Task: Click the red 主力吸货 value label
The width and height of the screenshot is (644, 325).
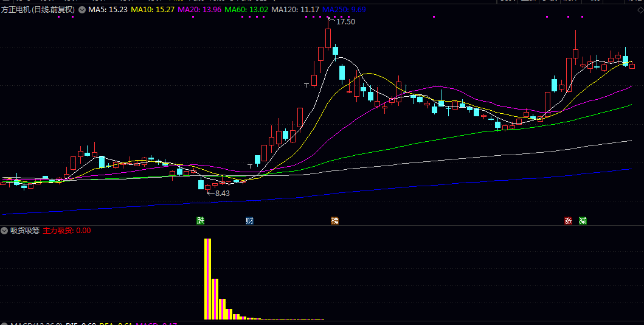Action: (x=67, y=231)
